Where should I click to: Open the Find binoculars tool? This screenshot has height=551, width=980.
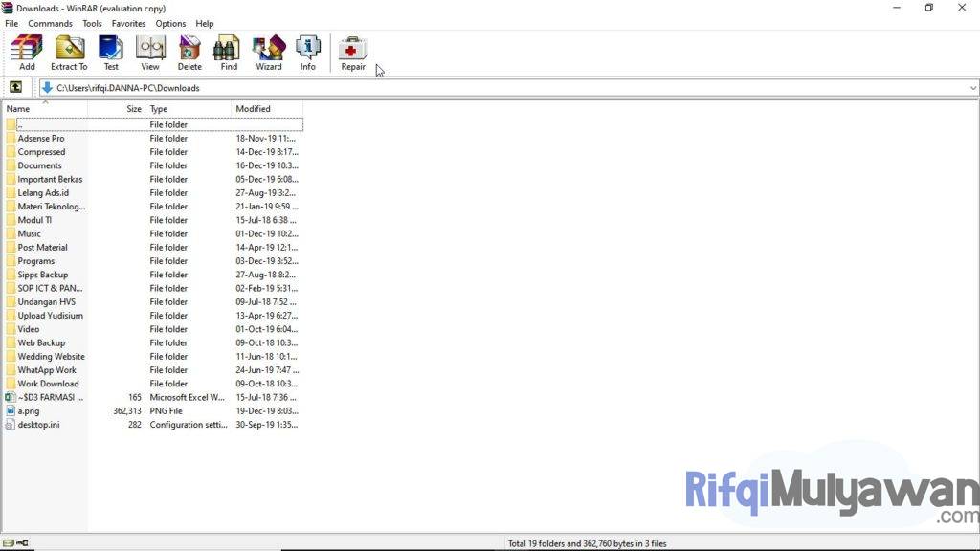tap(229, 53)
